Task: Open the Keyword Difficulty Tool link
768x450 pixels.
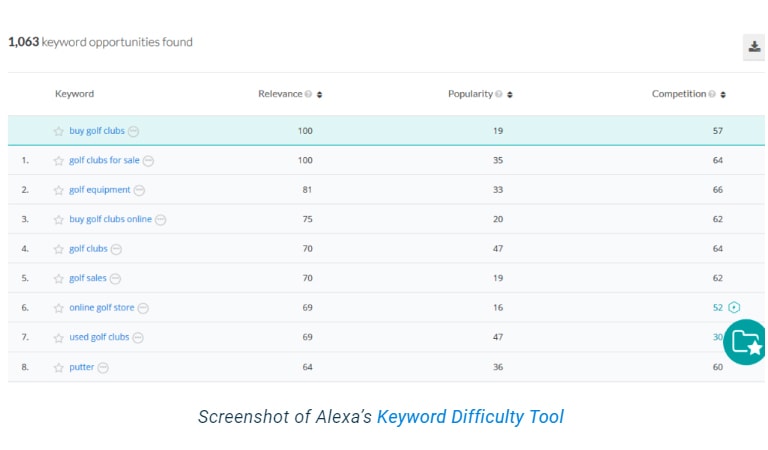Action: [470, 417]
